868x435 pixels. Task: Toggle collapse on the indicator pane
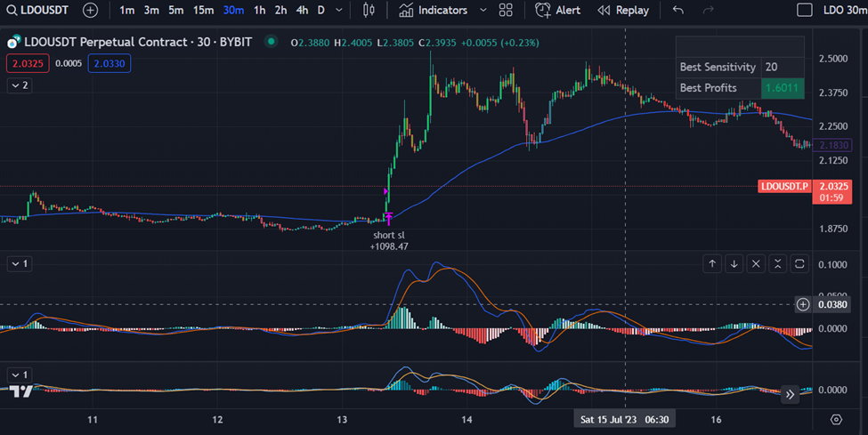click(x=777, y=263)
